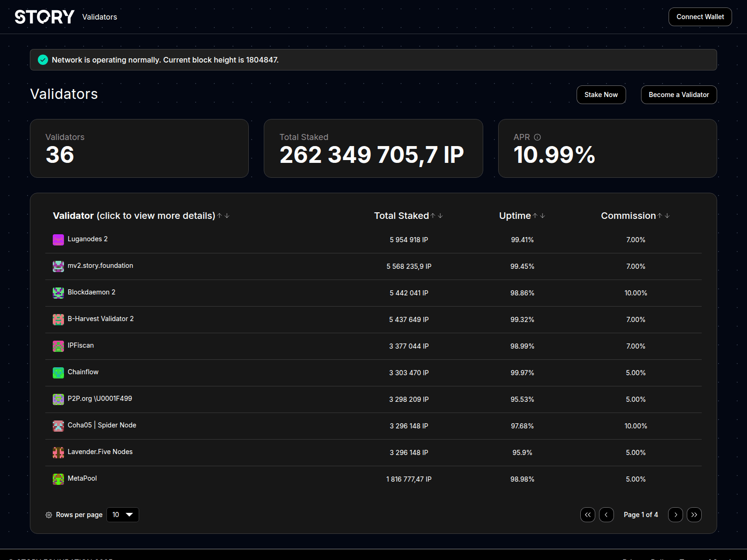Click the STORY logo
The height and width of the screenshot is (560, 747).
coord(44,17)
